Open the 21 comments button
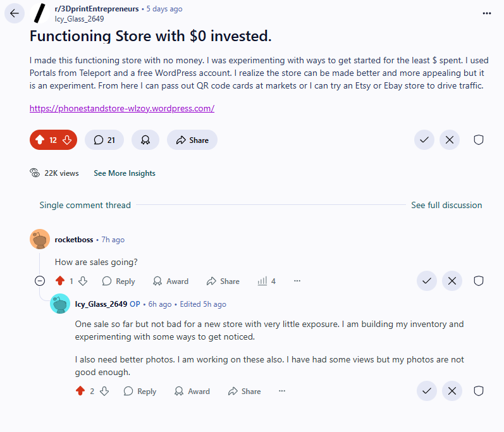Screen dimensions: 504x432 pyautogui.click(x=104, y=140)
